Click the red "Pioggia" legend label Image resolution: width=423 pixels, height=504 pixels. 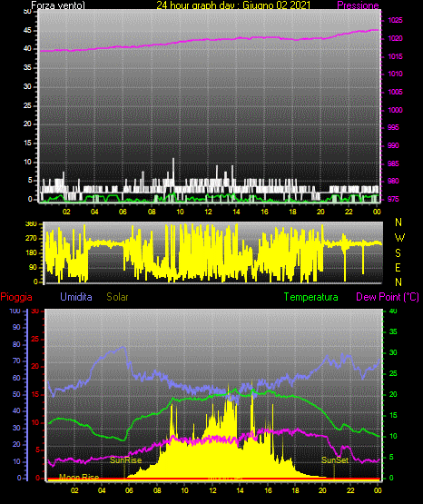16,297
